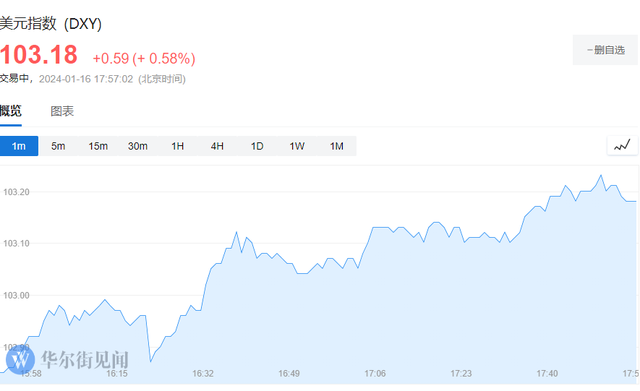Show the 1W interval chart
Image resolution: width=640 pixels, height=391 pixels.
297,146
